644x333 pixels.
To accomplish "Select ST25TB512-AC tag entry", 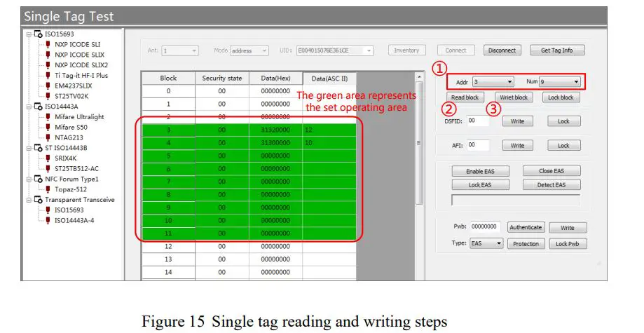I will (77, 168).
